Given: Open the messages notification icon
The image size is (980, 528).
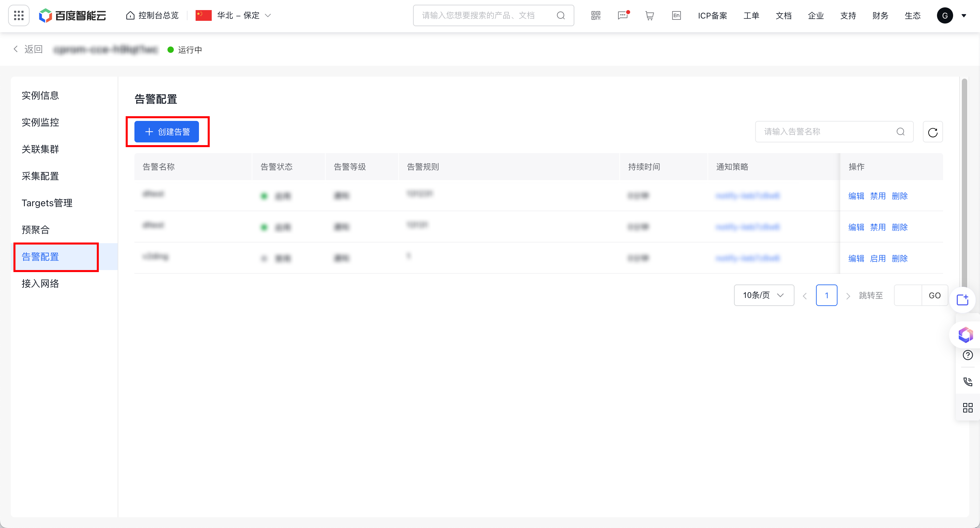Looking at the screenshot, I should (x=623, y=15).
